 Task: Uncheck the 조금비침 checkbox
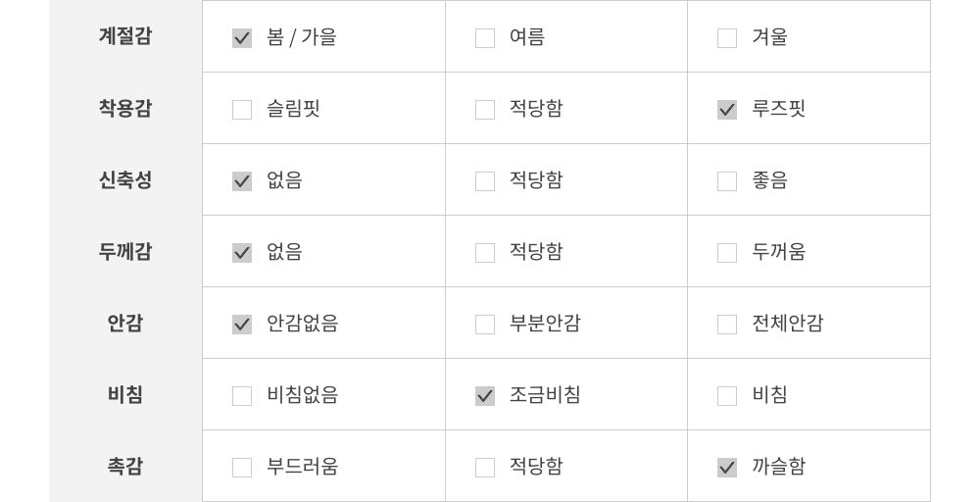[x=485, y=396]
